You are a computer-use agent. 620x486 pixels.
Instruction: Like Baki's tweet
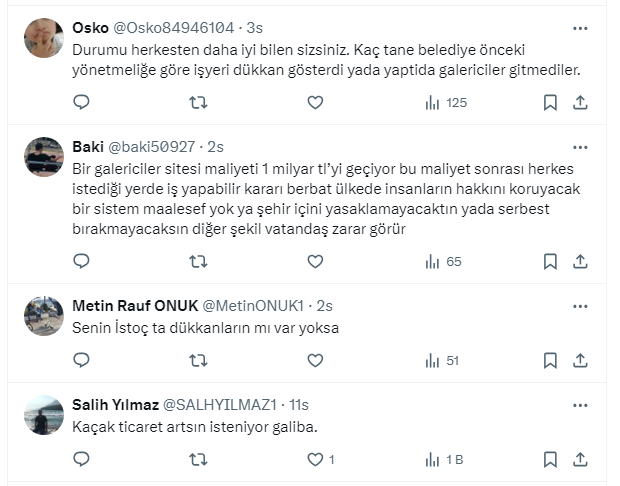point(315,261)
